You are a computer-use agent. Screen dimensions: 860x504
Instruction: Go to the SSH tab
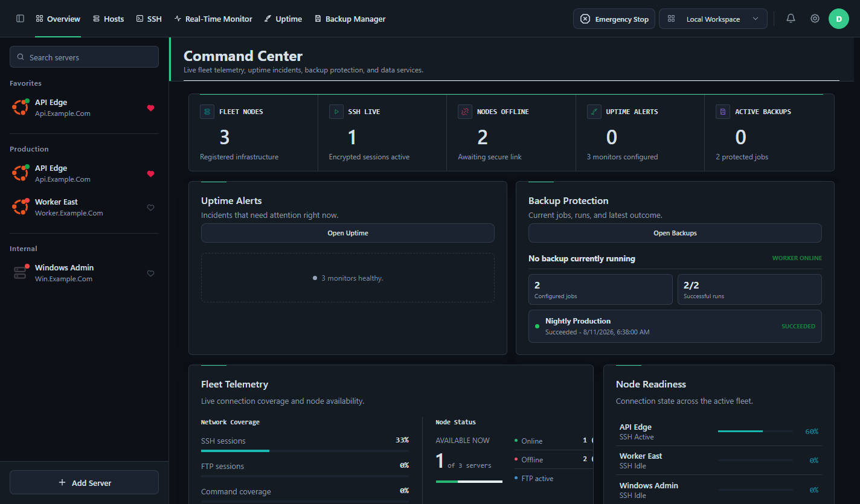pos(149,19)
